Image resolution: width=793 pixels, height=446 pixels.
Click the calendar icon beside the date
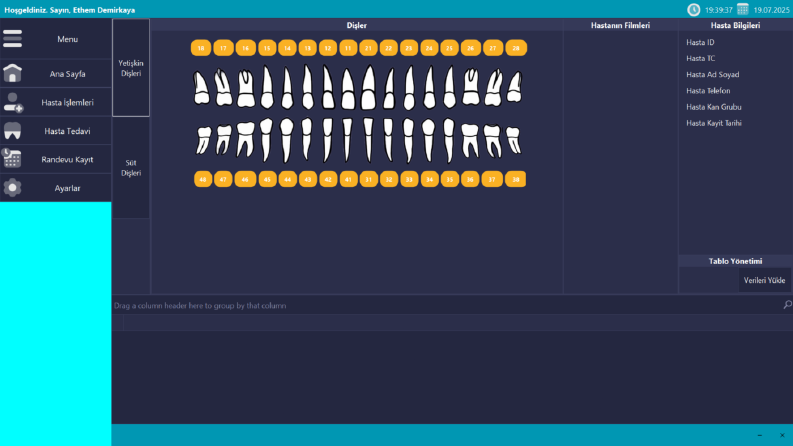tap(742, 10)
